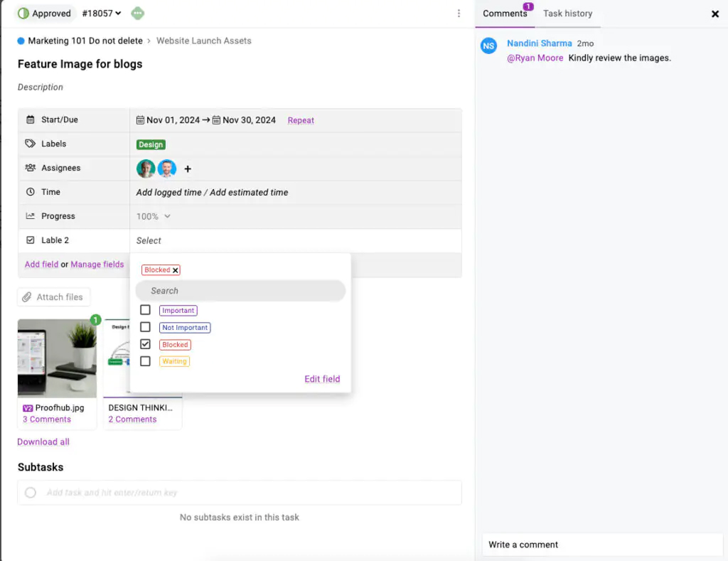Viewport: 728px width, 561px height.
Task: Switch to the Comments tab
Action: 505,14
